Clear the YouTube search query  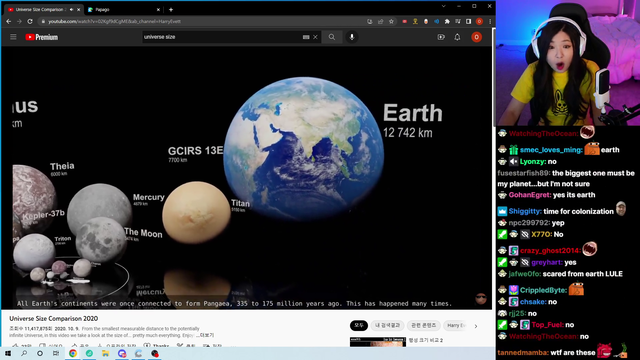pyautogui.click(x=316, y=37)
